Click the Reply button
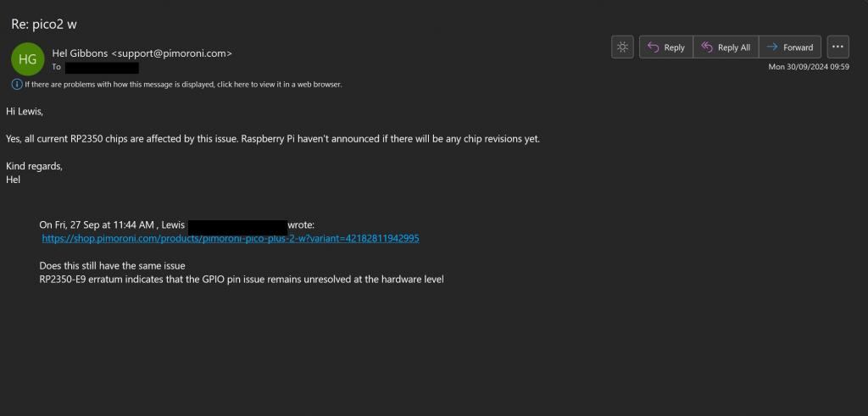This screenshot has height=416, width=868. point(666,47)
